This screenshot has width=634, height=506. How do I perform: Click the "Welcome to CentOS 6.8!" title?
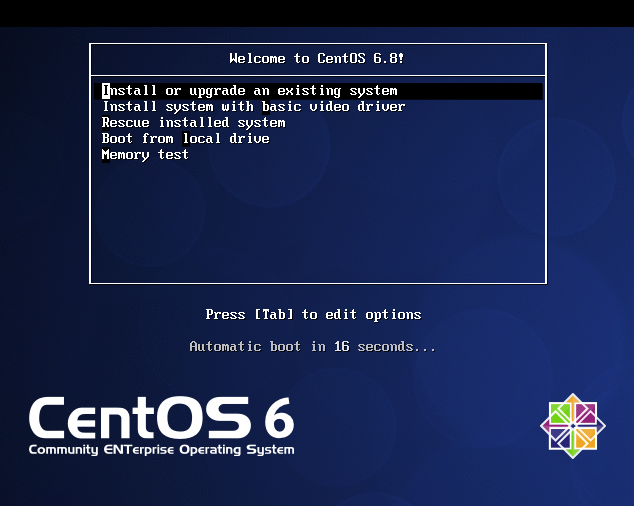coord(317,59)
